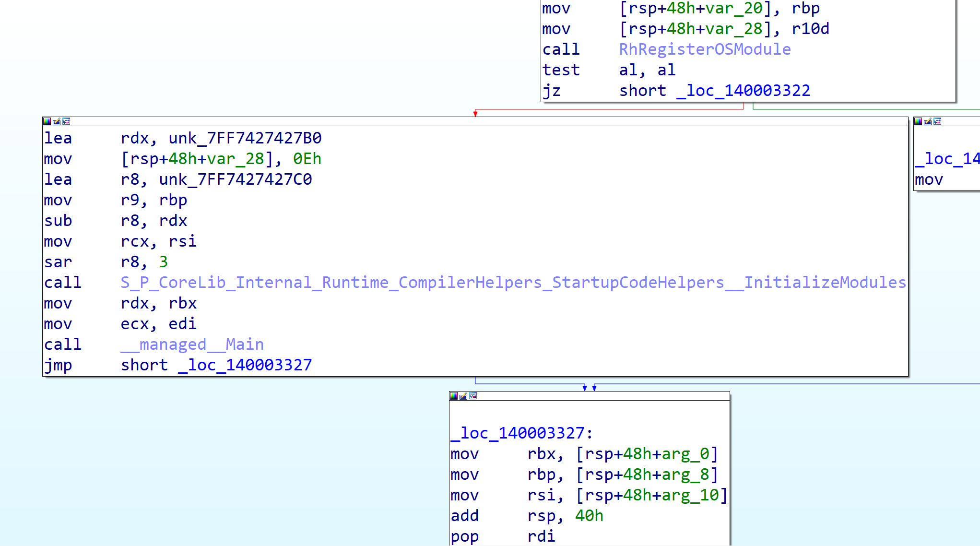Select the unk_7FF7427427C0 operand

click(x=235, y=179)
